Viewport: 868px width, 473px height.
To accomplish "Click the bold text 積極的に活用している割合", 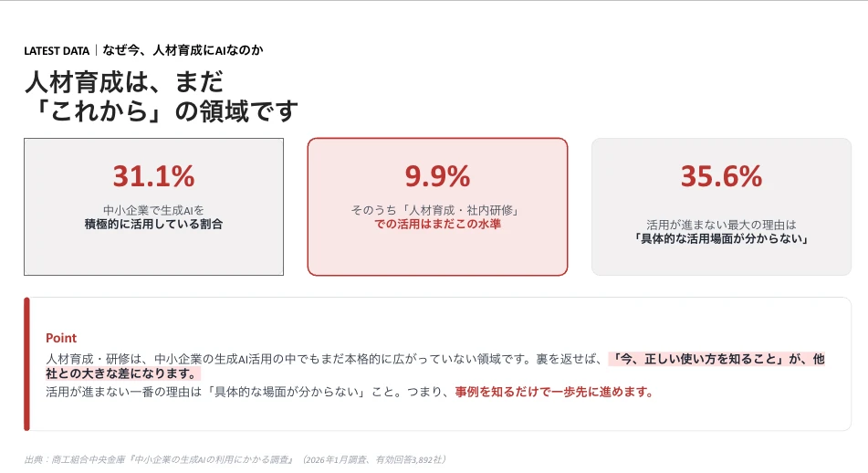I will (x=154, y=225).
